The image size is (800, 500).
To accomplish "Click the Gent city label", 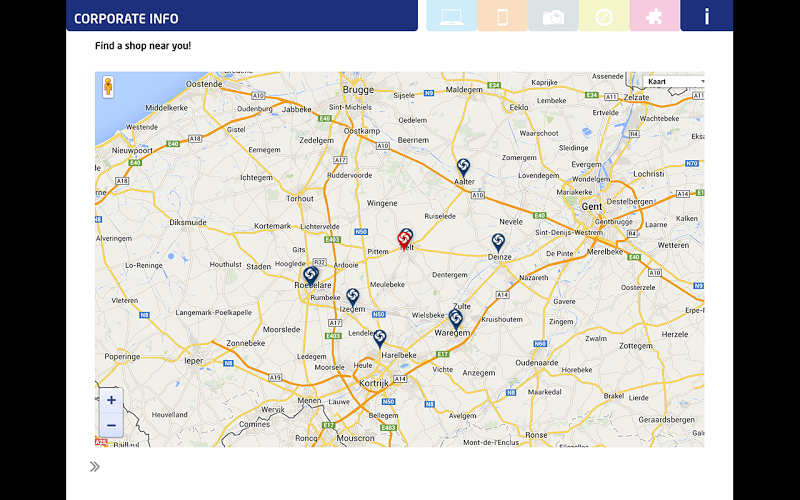I will [592, 207].
